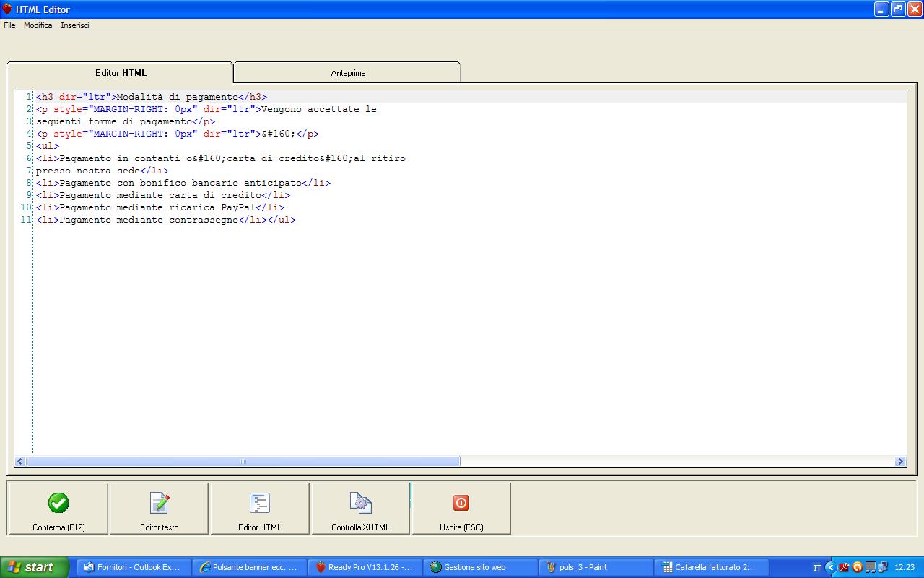Open the File menu
This screenshot has height=578, width=924.
pos(9,25)
